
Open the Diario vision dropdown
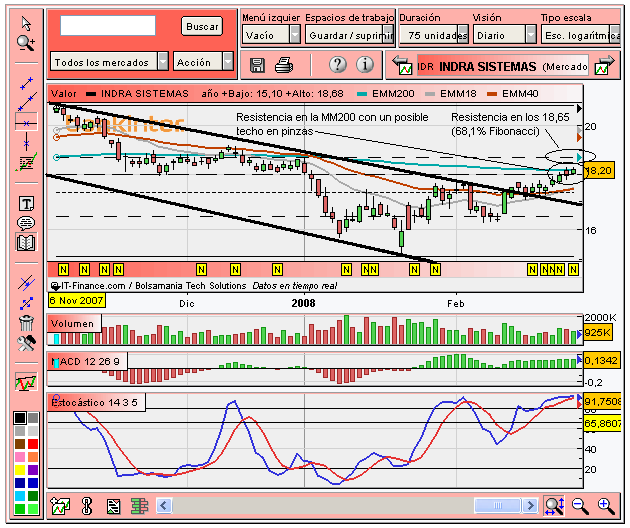point(504,35)
